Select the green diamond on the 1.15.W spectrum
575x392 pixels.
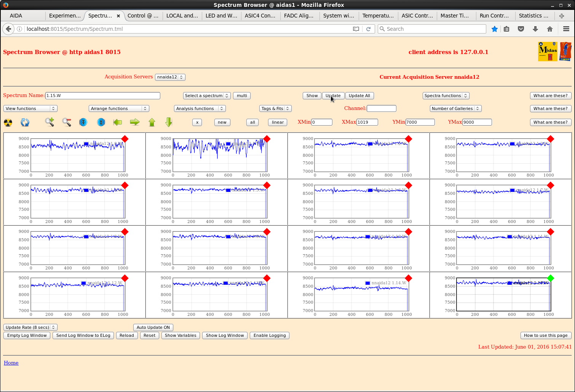click(550, 278)
